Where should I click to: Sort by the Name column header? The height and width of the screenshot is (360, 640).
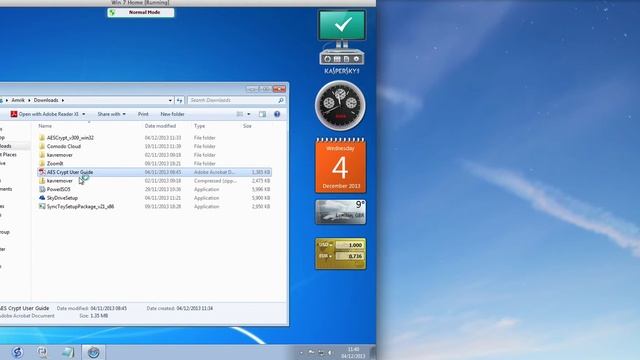45,126
